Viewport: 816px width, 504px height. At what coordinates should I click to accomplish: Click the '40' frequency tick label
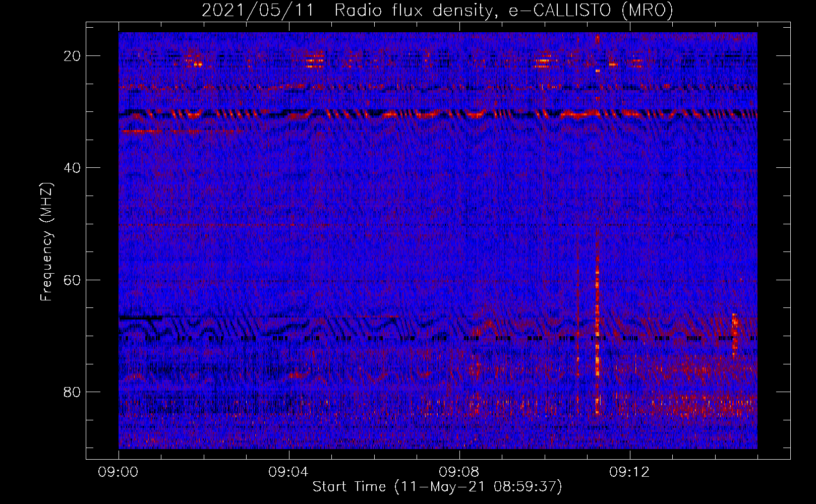pos(73,168)
